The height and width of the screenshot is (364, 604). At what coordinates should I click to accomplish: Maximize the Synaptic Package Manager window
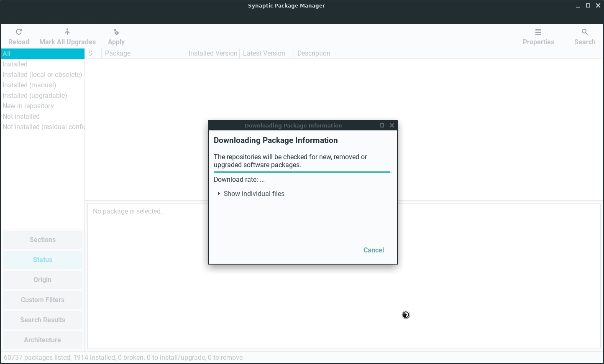(x=588, y=6)
